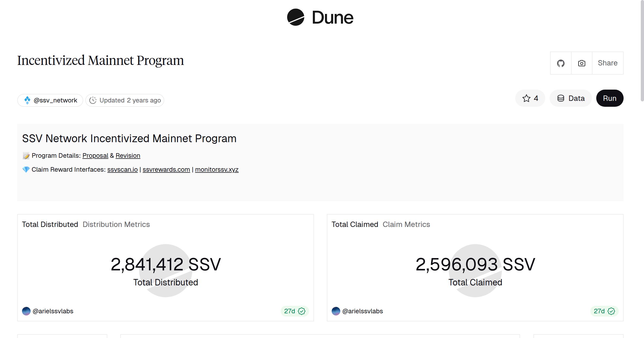Select the 'Incentivized Mainnet Program' title
The height and width of the screenshot is (338, 644).
tap(101, 61)
